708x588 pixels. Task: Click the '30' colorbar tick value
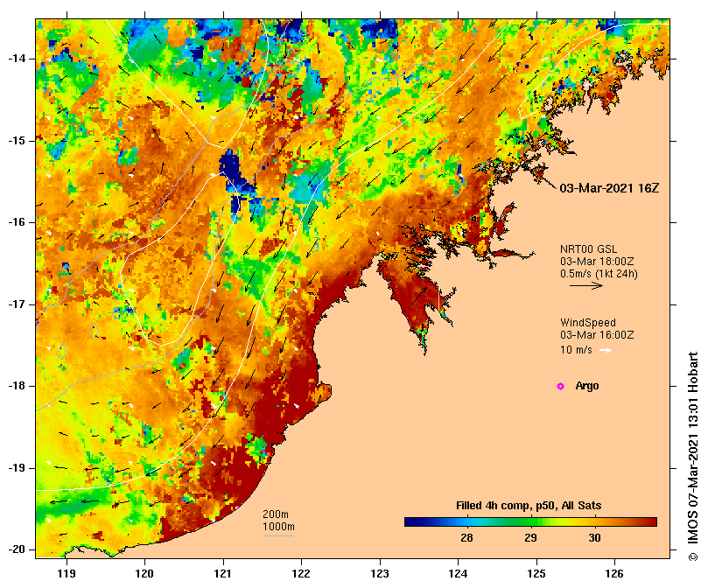(x=594, y=538)
